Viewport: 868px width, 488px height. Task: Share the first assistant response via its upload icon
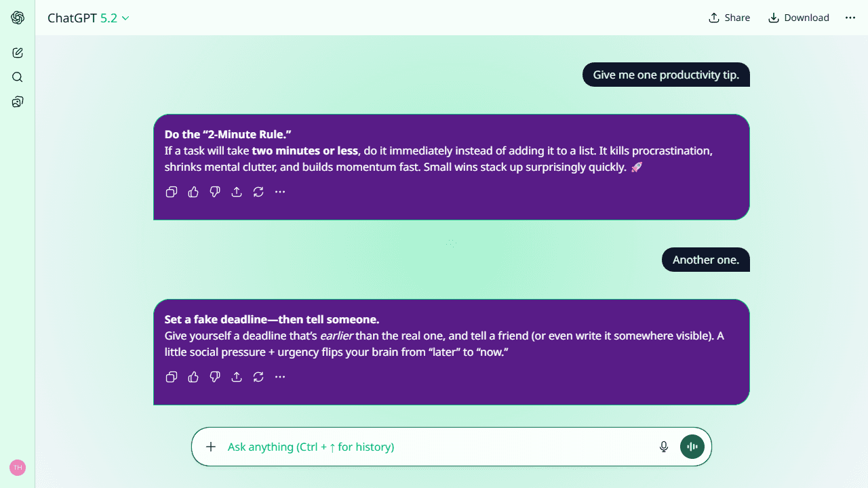pyautogui.click(x=236, y=192)
